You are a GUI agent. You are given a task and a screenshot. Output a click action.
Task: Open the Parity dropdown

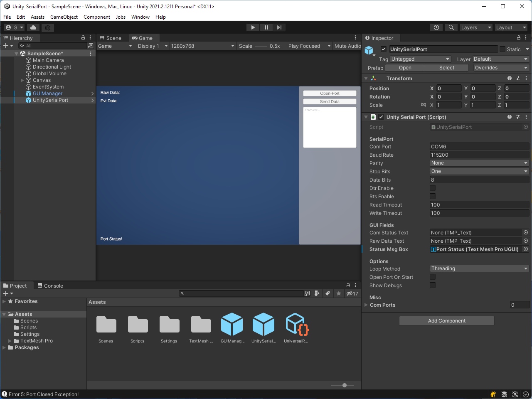click(479, 163)
